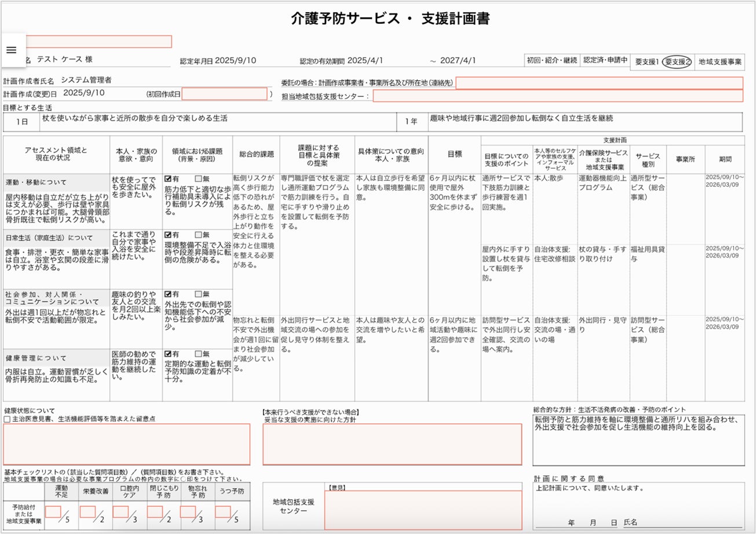Click the 担当地域包括支援センター field

coord(558,96)
